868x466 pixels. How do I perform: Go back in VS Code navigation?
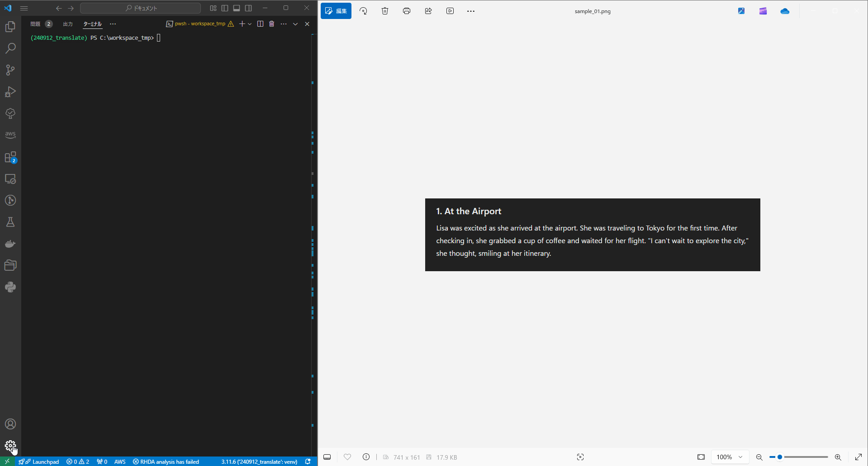59,8
